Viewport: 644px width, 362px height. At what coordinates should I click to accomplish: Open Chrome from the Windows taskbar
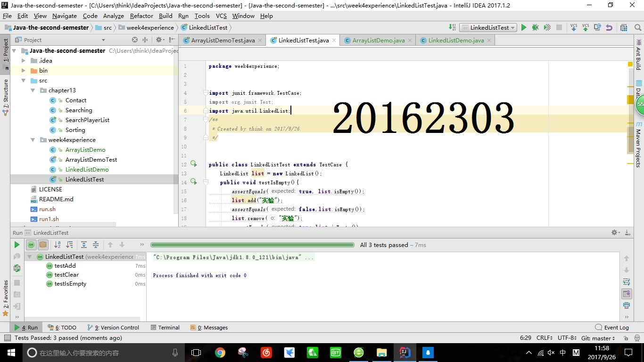[220, 353]
